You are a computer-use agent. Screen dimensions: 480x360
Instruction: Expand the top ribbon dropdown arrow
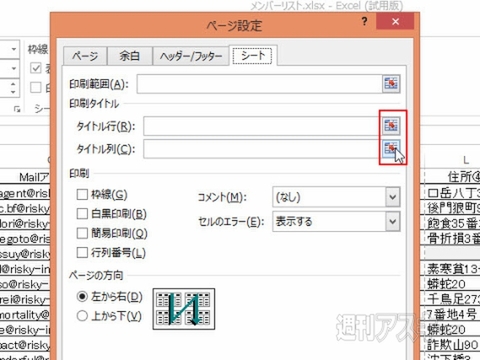click(x=13, y=49)
